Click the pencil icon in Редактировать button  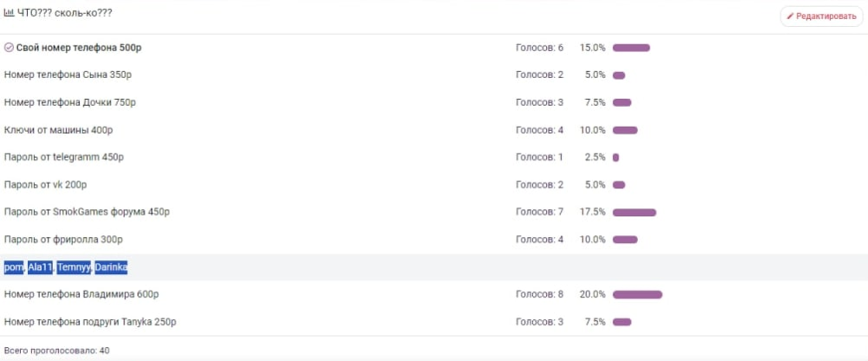tap(790, 16)
